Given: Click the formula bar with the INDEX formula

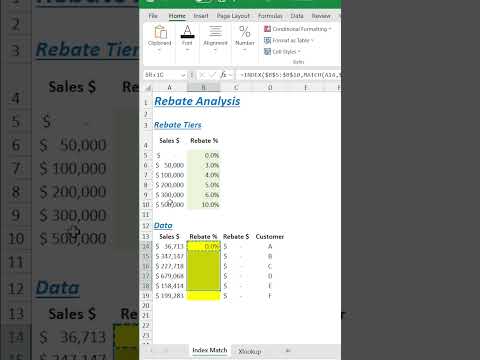Looking at the screenshot, I should click(289, 75).
